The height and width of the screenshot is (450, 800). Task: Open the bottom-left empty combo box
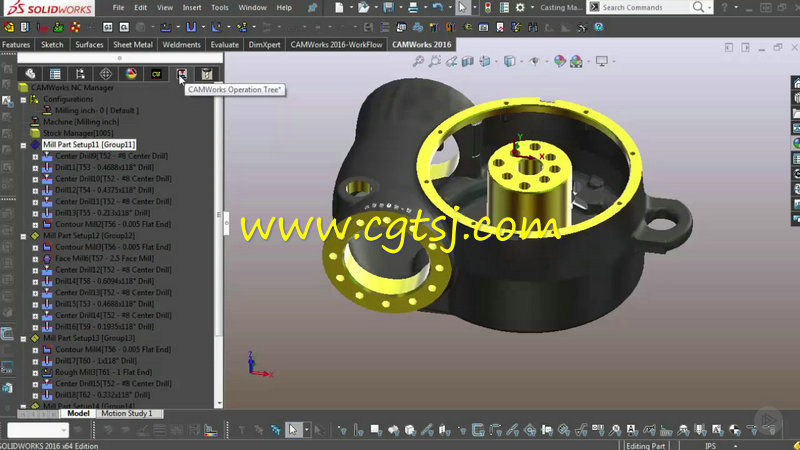38,430
